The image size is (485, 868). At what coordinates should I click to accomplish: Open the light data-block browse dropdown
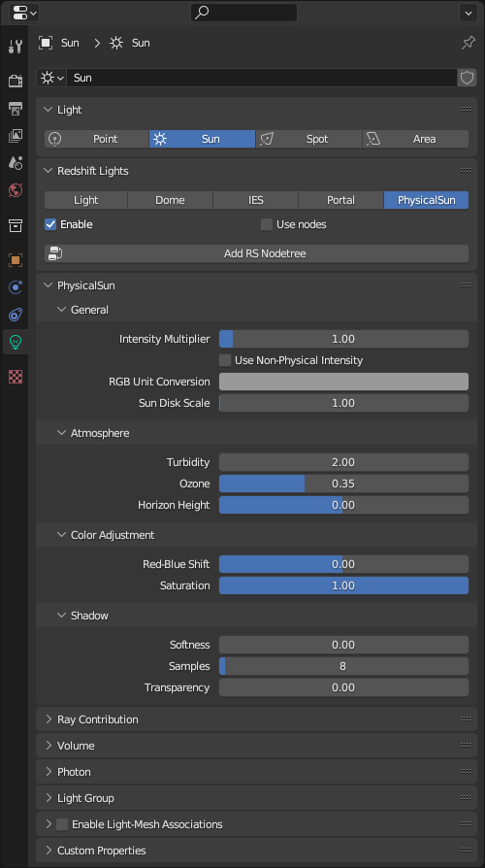[x=51, y=78]
